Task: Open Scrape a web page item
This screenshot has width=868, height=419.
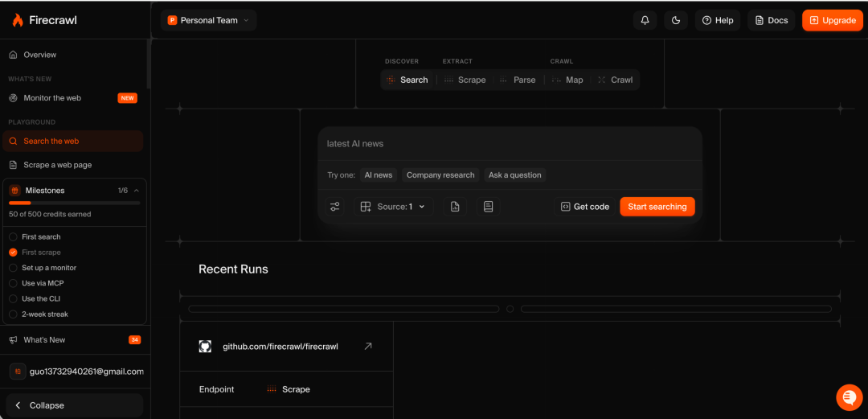Action: [x=73, y=165]
